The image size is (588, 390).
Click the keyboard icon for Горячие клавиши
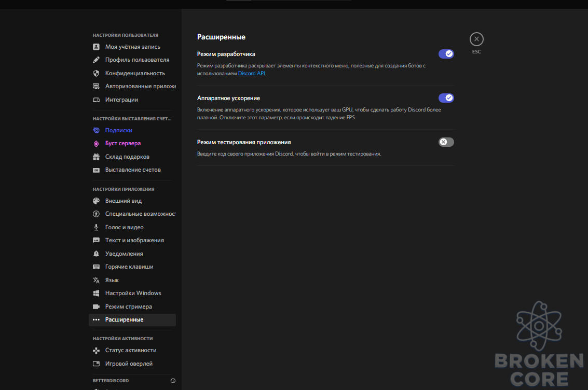96,267
